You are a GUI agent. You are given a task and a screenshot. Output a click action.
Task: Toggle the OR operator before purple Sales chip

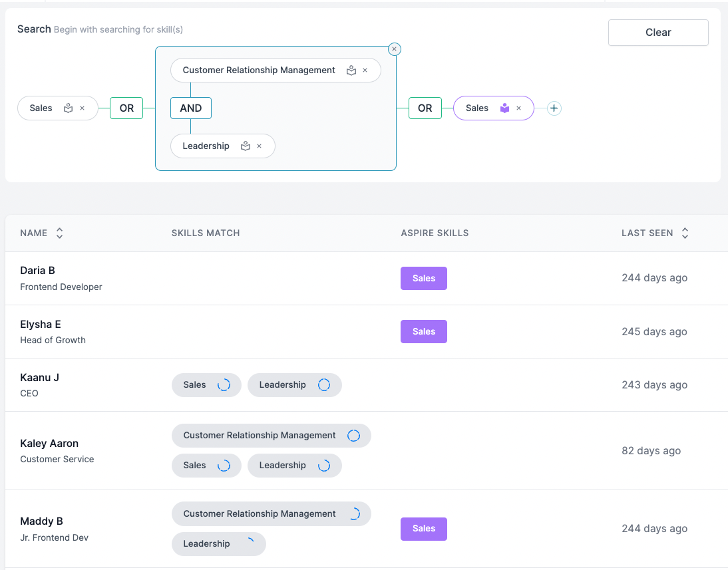[425, 108]
